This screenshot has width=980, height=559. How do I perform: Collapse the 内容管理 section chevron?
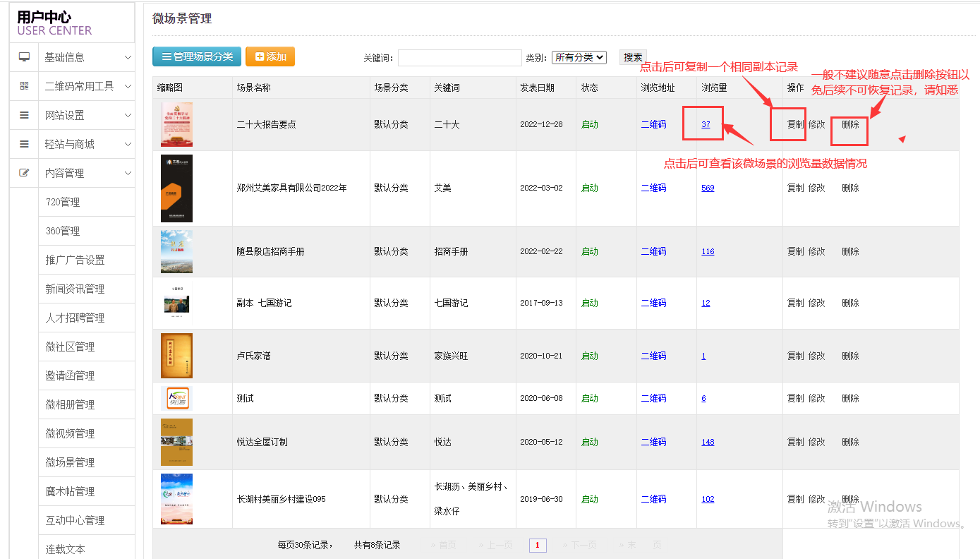pyautogui.click(x=128, y=173)
